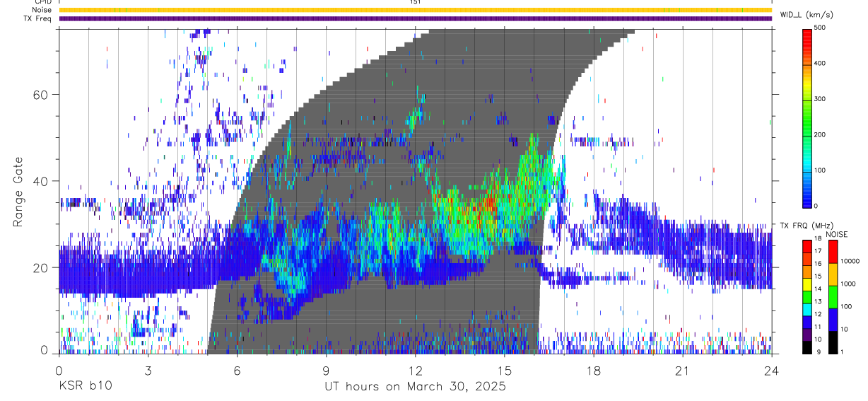
Task: Click the '300' tick on width color bar
Action: [821, 99]
